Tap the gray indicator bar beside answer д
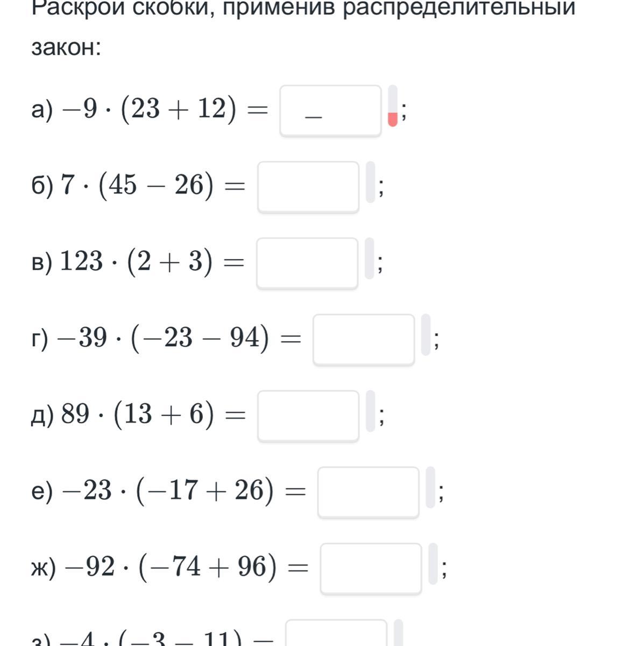The width and height of the screenshot is (644, 646). pyautogui.click(x=370, y=411)
